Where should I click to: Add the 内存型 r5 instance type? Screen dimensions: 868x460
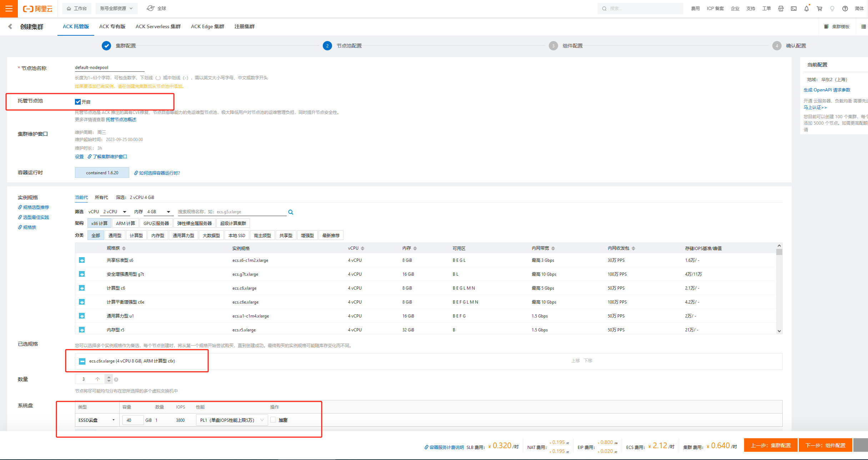[82, 330]
